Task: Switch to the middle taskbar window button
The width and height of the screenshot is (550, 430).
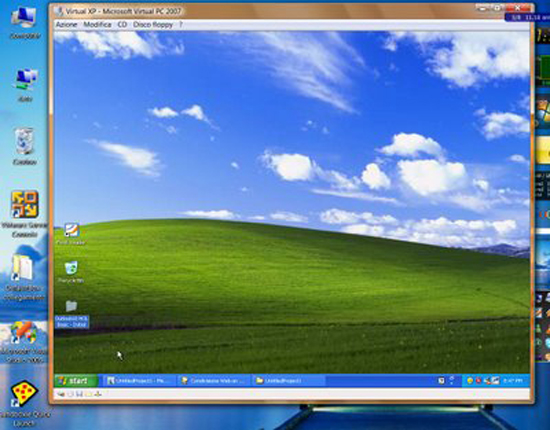Action: pos(214,381)
